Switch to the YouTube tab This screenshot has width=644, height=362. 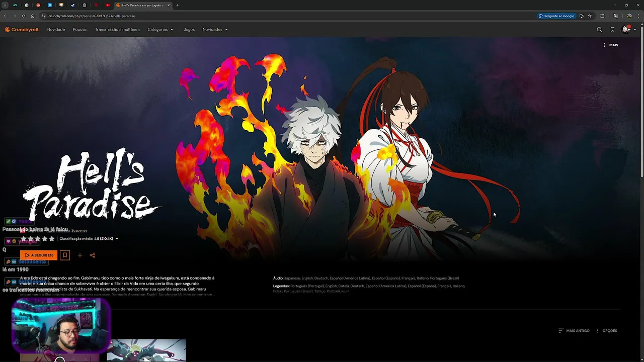(x=108, y=5)
